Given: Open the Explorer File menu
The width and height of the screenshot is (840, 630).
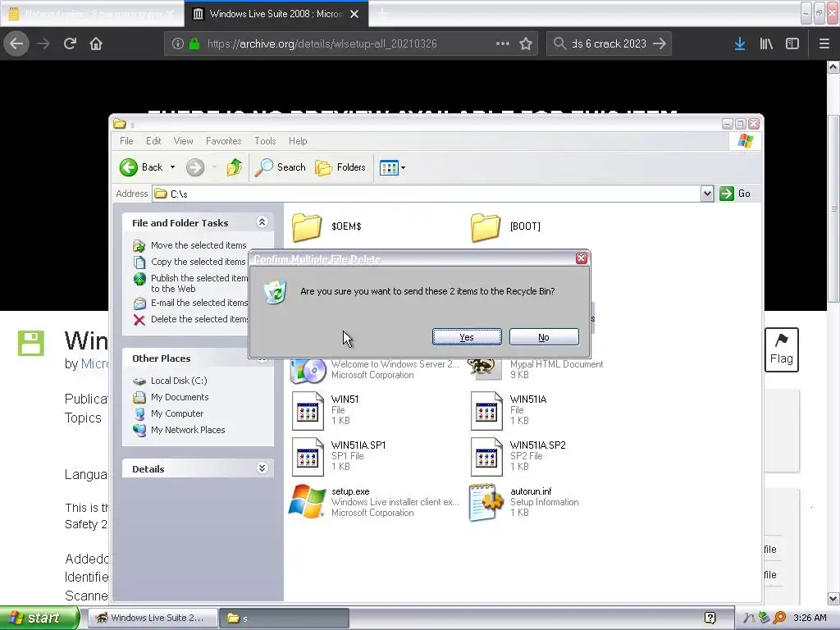Looking at the screenshot, I should coord(126,141).
